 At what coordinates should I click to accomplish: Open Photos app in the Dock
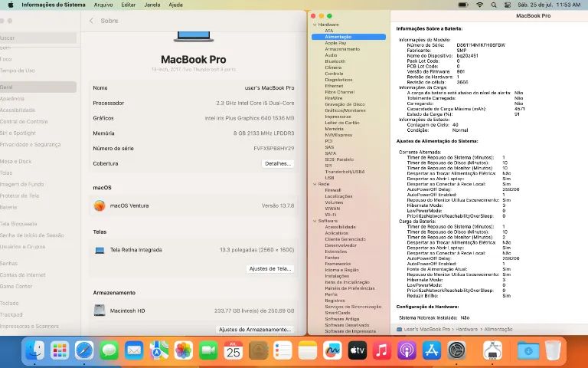184,350
